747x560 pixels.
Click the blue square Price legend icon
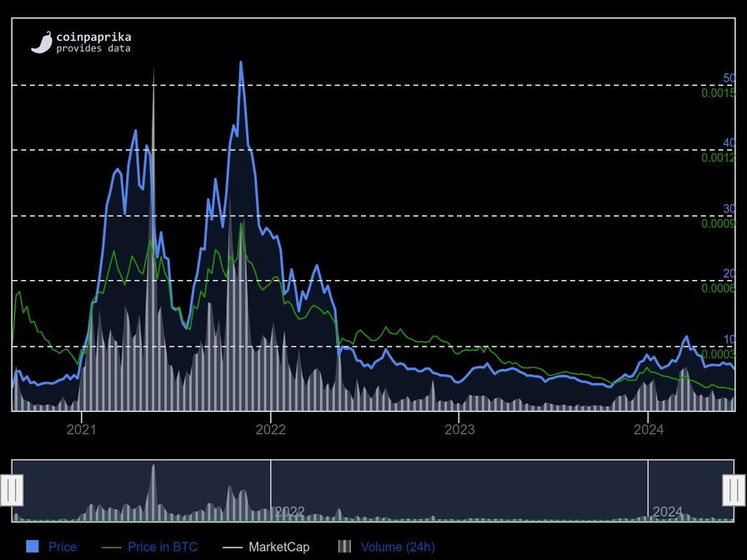coord(33,547)
